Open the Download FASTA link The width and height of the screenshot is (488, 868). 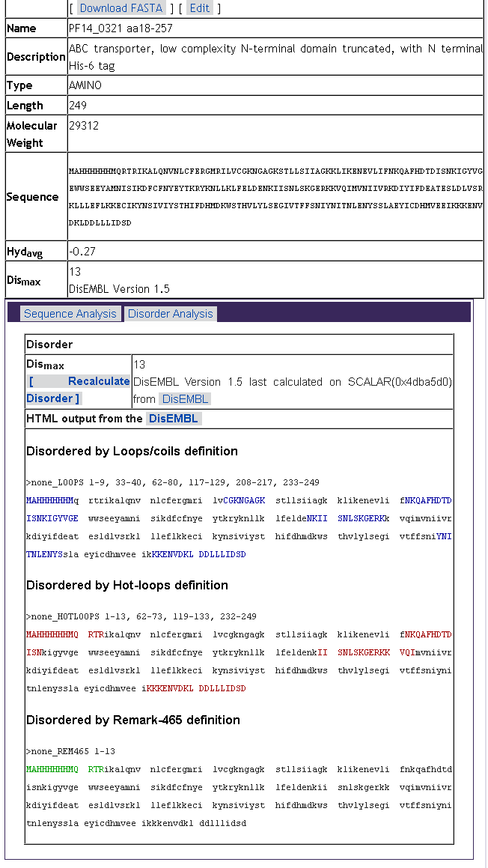tap(121, 7)
